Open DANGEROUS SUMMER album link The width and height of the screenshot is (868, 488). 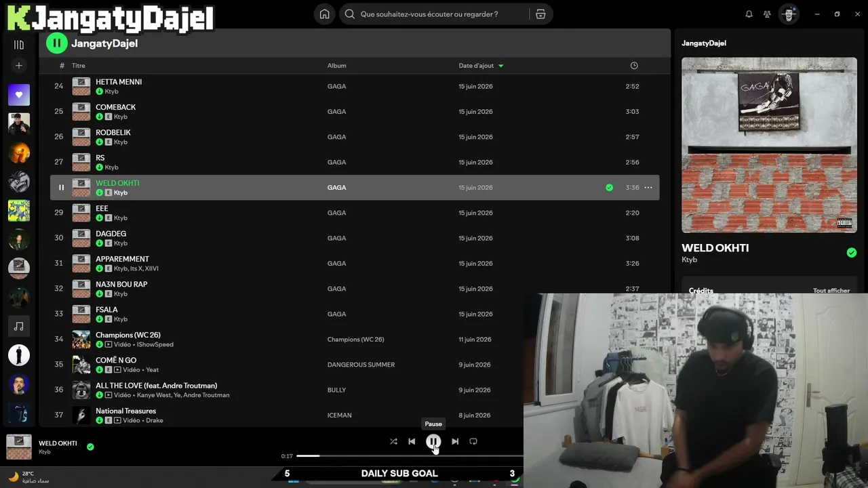coord(361,365)
